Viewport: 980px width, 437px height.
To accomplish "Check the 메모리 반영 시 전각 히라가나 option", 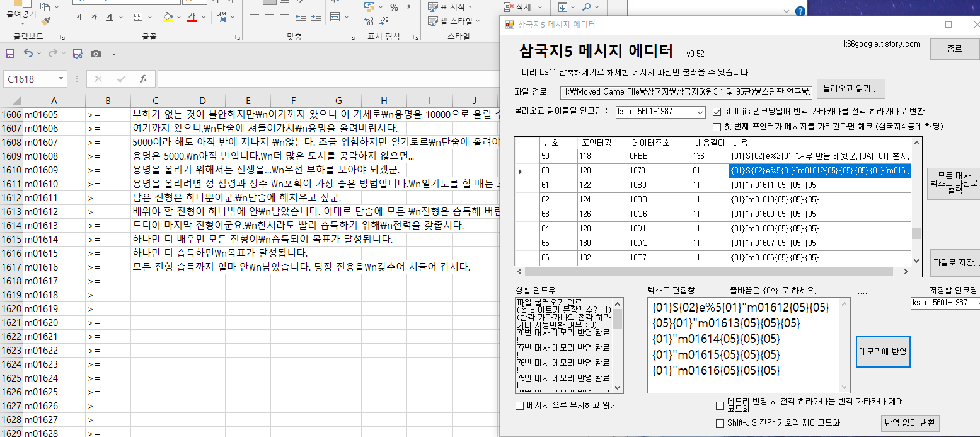I will click(720, 405).
